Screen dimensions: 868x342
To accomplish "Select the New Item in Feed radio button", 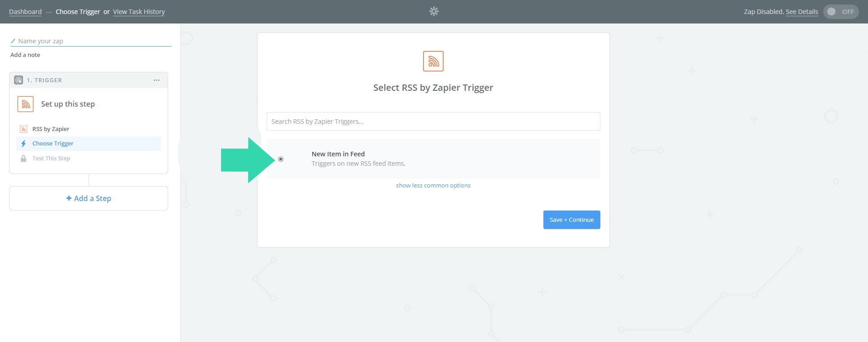I will (281, 159).
